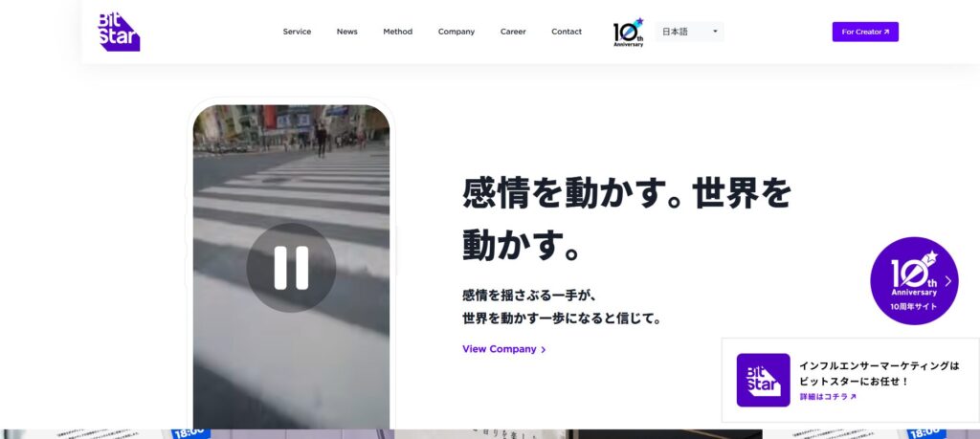980x439 pixels.
Task: Open the 10周年サイト purple circle badge
Action: tap(914, 281)
